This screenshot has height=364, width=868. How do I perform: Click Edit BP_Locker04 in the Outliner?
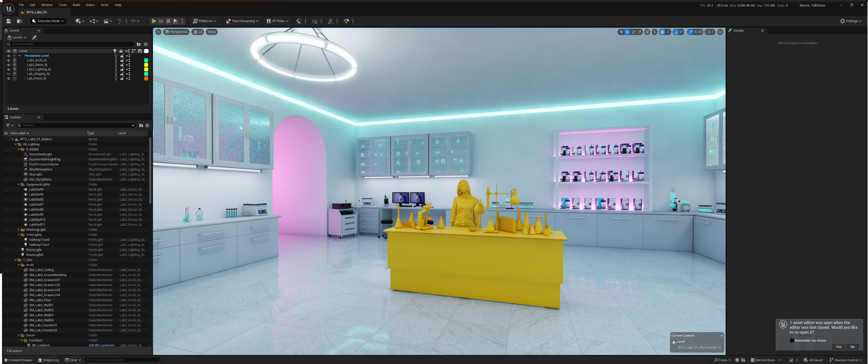click(x=101, y=345)
